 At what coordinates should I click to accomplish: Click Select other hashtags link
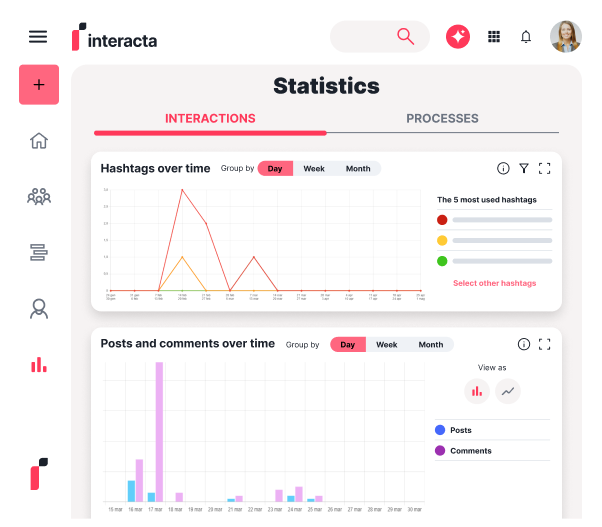[494, 283]
